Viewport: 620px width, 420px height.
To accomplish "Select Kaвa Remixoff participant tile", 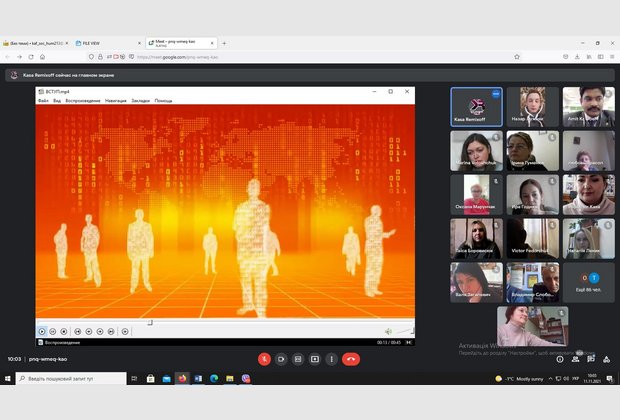I will pyautogui.click(x=476, y=106).
